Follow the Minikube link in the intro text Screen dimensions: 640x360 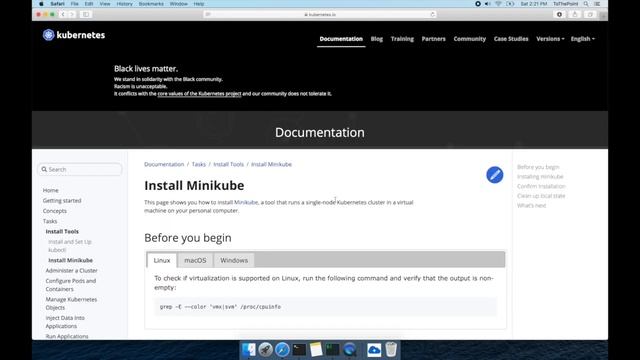pos(246,202)
